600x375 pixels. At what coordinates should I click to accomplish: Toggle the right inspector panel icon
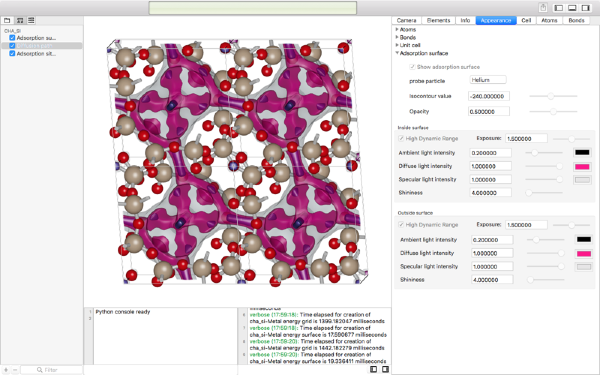coord(585,8)
